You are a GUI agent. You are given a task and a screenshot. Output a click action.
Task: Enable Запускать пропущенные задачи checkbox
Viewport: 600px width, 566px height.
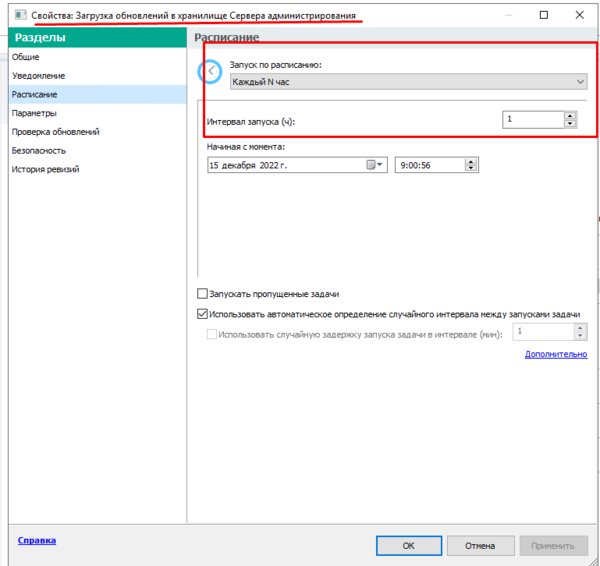tap(202, 294)
